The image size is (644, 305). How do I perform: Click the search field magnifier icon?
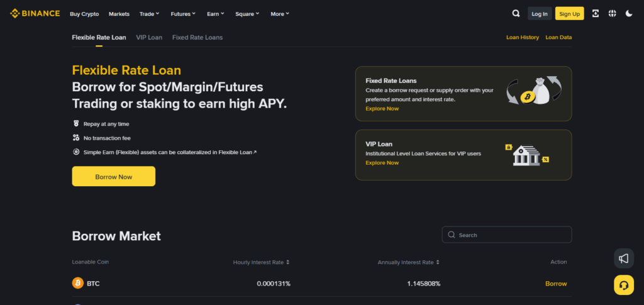click(452, 235)
